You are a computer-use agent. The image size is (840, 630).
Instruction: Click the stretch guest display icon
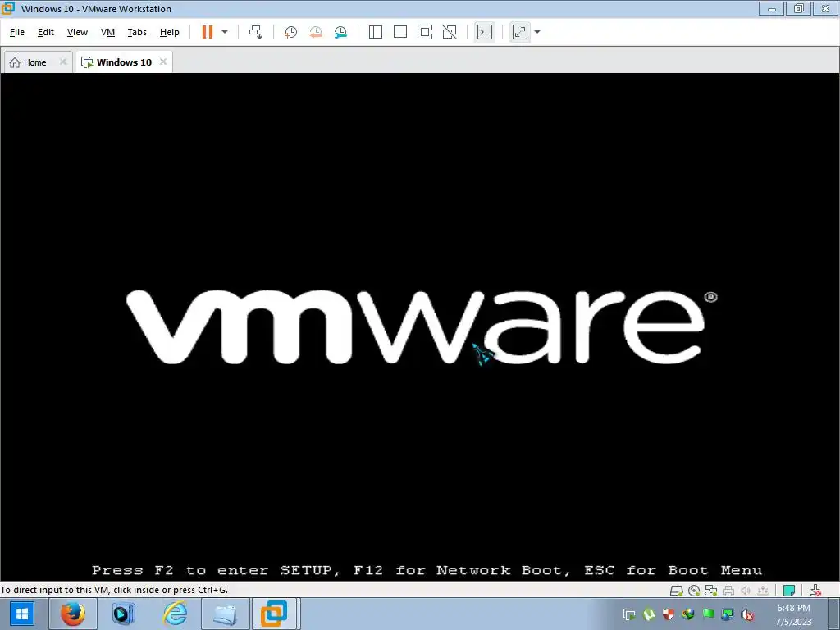(x=520, y=32)
